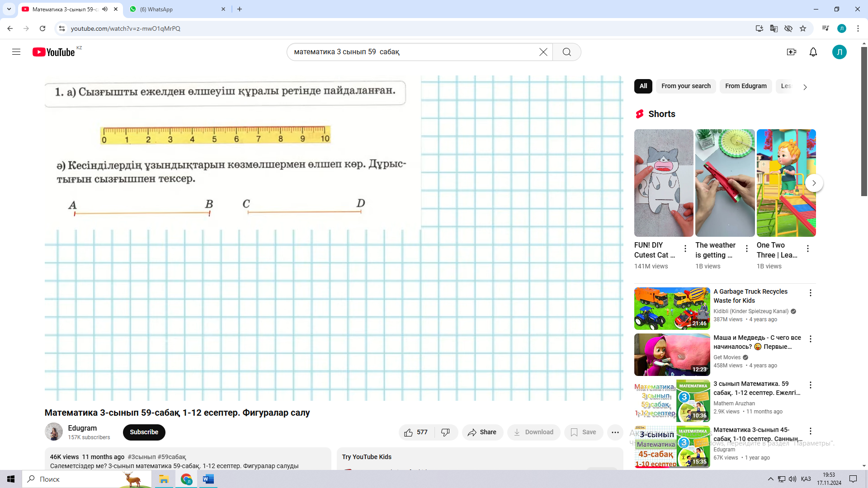Subscribe to the Edugram channel
The width and height of the screenshot is (868, 488).
click(144, 432)
